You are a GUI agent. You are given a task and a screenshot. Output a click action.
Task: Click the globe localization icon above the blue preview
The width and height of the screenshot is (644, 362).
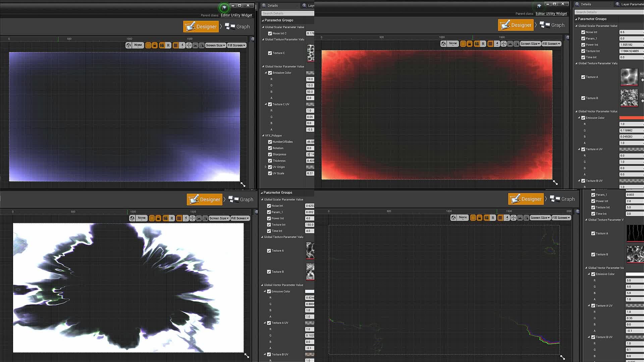coord(128,45)
